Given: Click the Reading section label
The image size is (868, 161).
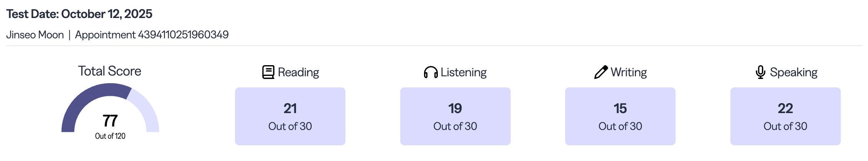Looking at the screenshot, I should pos(298,72).
